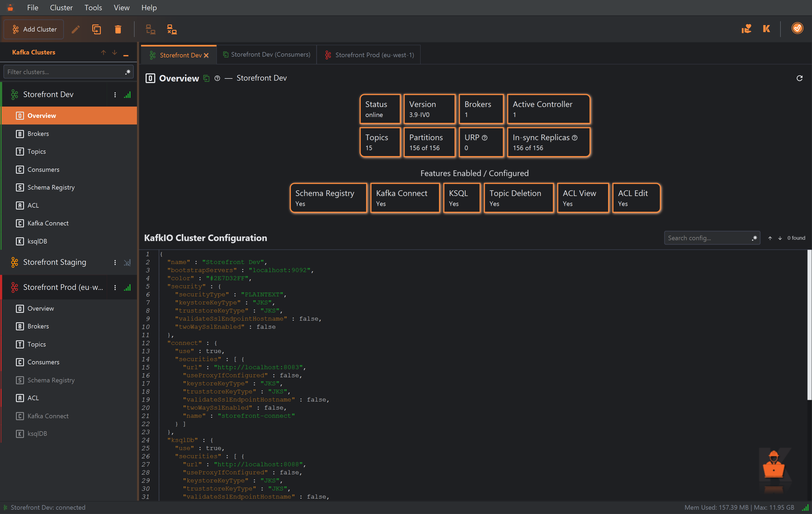Click the In-sync Replicas help icon
Viewport: 812px width, 514px height.
575,138
